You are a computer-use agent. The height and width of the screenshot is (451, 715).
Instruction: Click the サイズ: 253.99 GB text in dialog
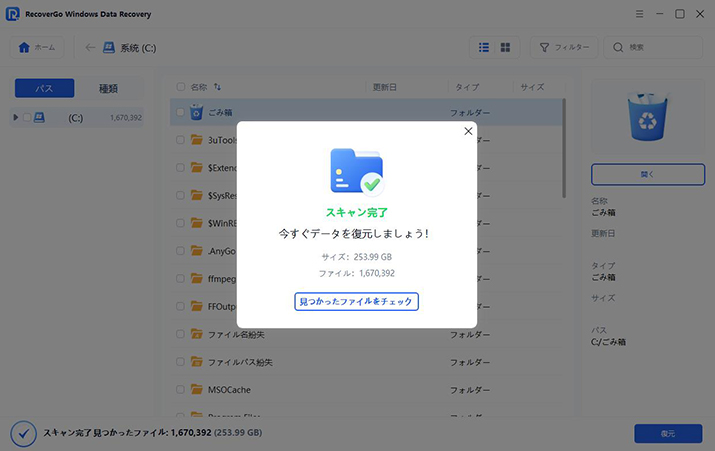coord(357,257)
